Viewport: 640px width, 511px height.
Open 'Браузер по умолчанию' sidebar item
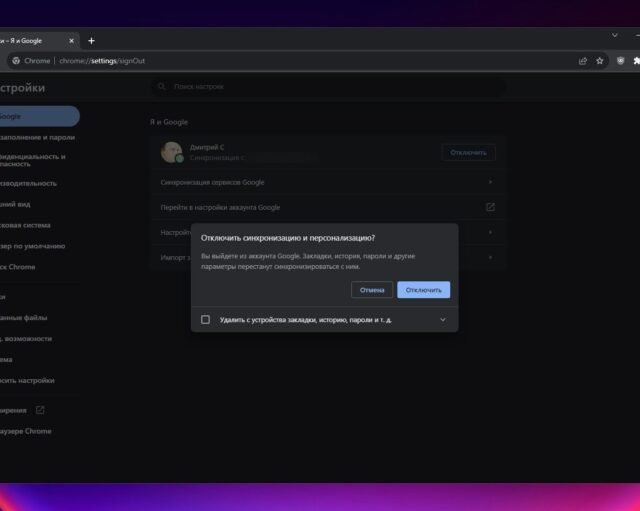pyautogui.click(x=33, y=246)
